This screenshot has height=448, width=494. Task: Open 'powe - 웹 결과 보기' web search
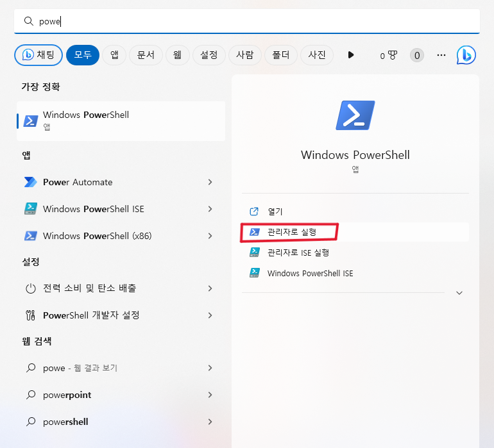coord(121,368)
